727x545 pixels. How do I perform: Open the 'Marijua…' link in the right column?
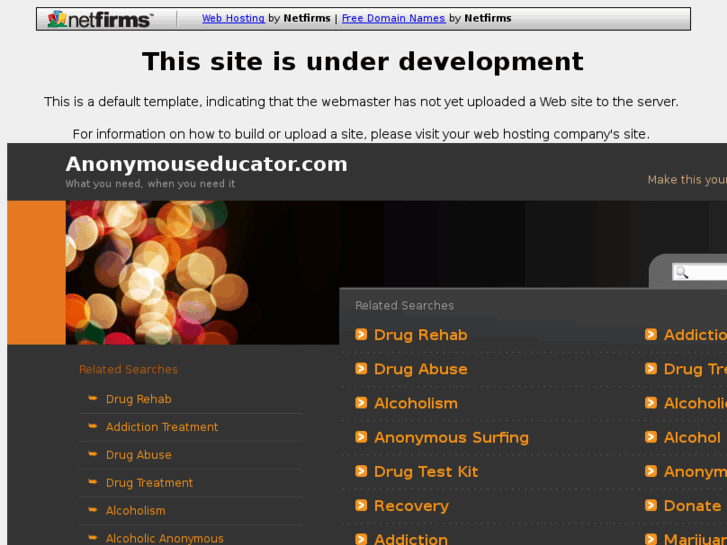[695, 539]
